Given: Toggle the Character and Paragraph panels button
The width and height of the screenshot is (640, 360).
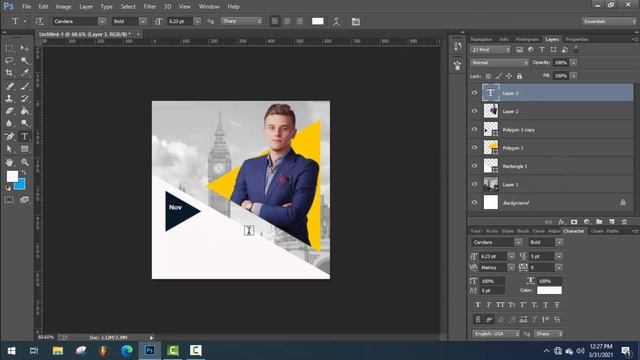Looking at the screenshot, I should [356, 22].
